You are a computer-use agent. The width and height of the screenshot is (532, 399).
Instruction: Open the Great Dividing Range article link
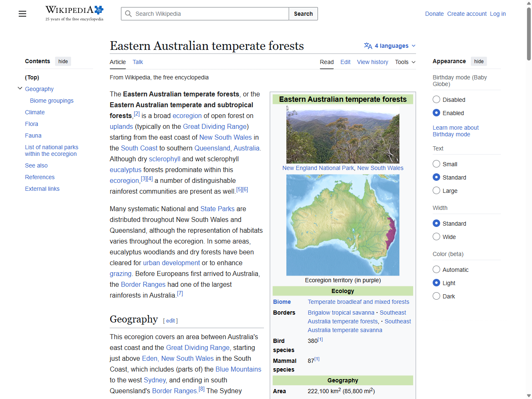point(214,126)
